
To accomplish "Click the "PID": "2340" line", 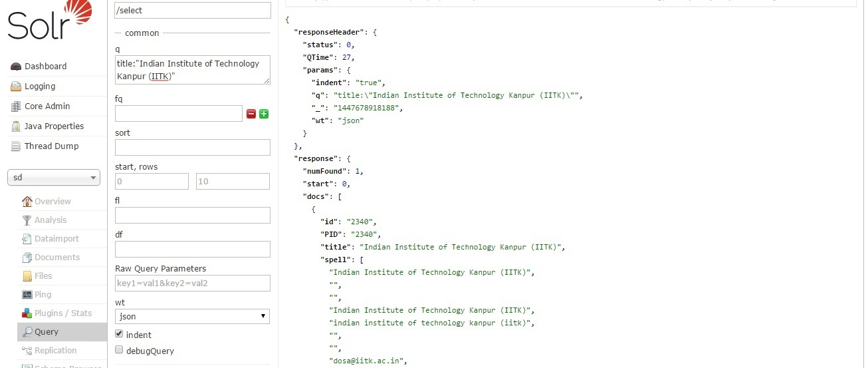I will point(351,234).
